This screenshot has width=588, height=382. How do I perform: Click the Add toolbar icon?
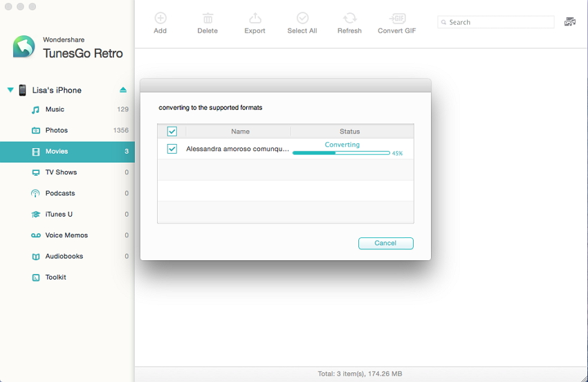pyautogui.click(x=160, y=19)
